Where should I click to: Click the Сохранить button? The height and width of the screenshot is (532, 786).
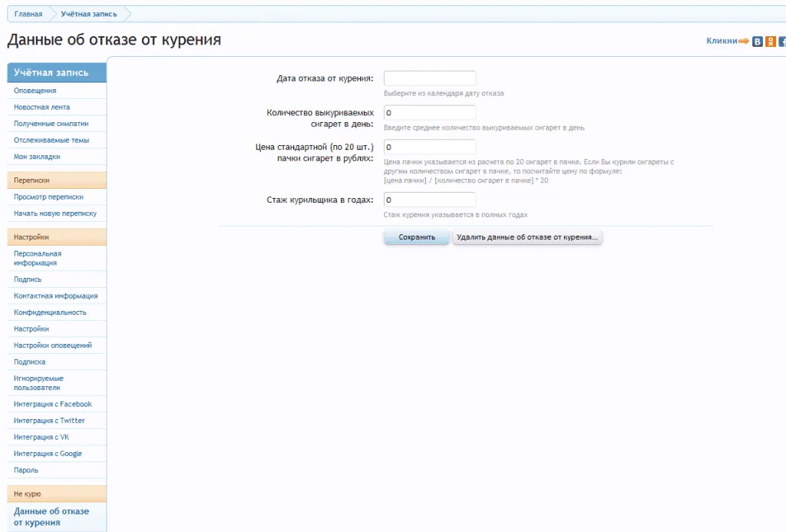tap(416, 238)
